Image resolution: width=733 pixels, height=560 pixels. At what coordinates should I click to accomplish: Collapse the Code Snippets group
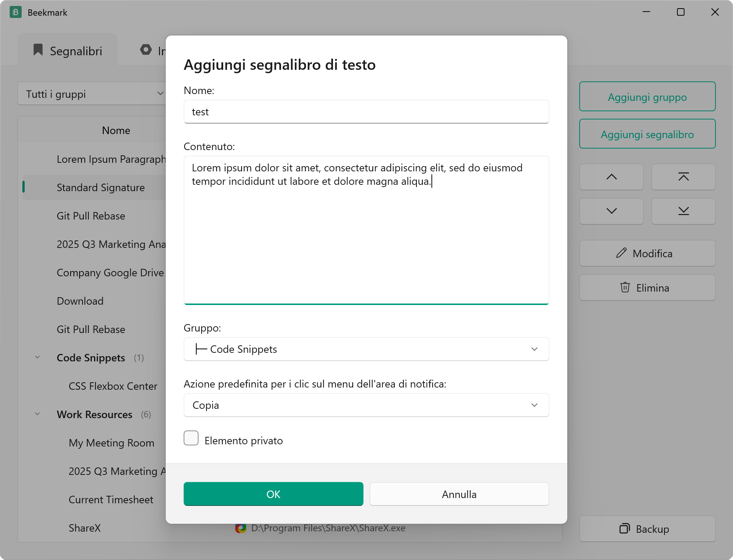37,357
